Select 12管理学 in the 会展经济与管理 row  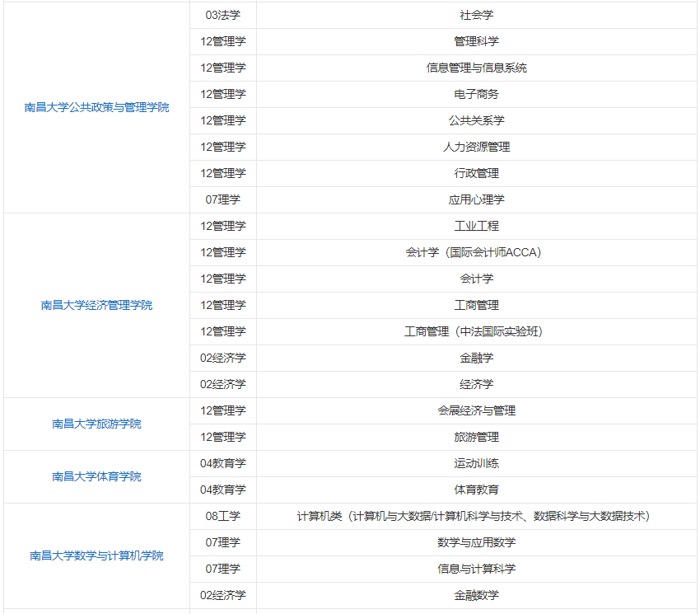click(x=223, y=410)
